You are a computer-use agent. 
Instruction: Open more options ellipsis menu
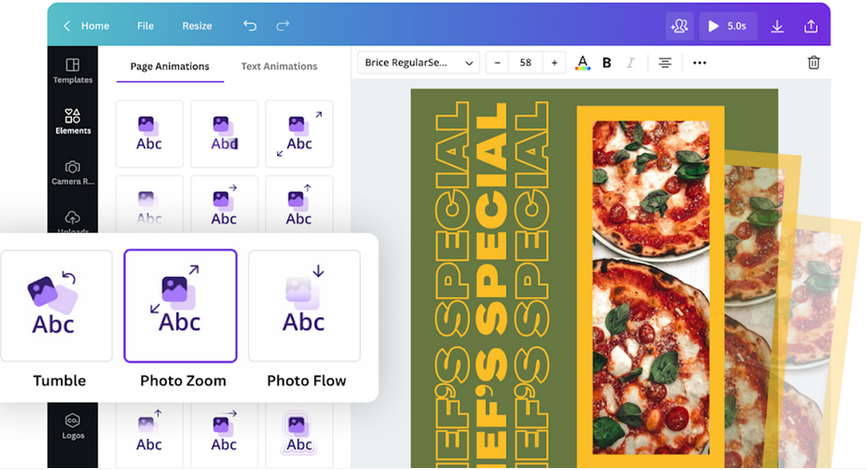[699, 63]
